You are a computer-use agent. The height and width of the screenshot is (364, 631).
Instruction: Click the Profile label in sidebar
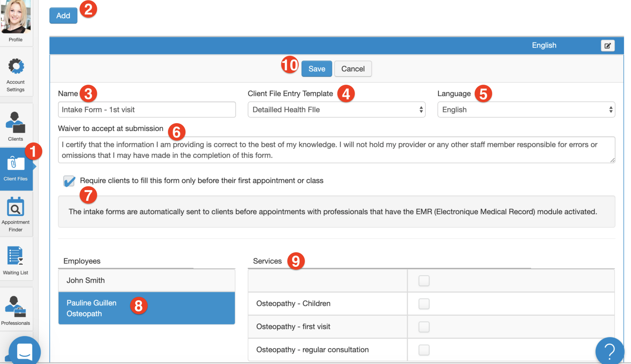[x=16, y=39]
